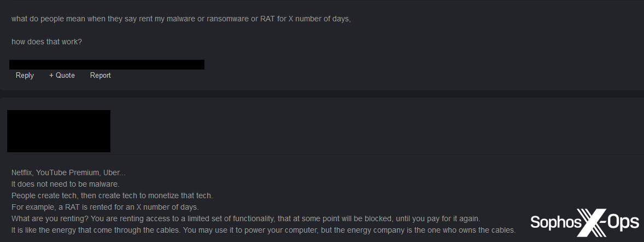The height and width of the screenshot is (242, 644).
Task: Quote the first post with + Quote
Action: point(62,76)
